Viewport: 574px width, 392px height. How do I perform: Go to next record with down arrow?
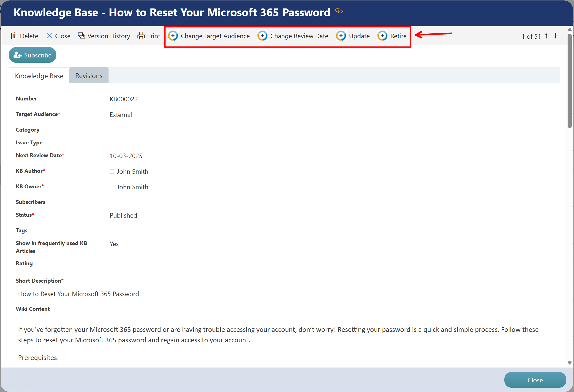point(555,36)
